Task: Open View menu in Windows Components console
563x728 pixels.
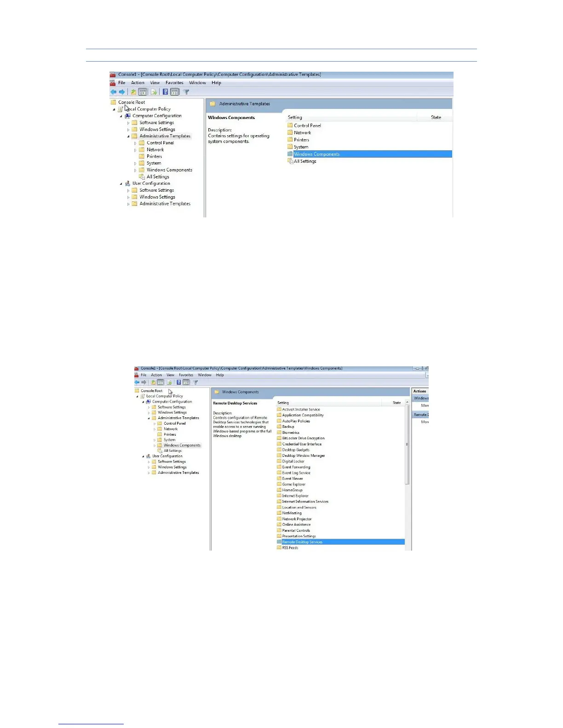Action: pos(170,375)
